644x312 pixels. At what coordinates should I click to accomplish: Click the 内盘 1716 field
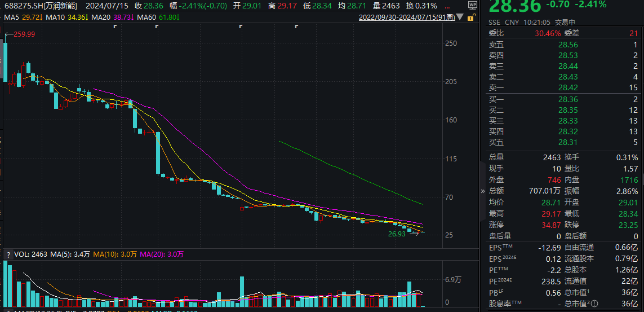click(601, 180)
